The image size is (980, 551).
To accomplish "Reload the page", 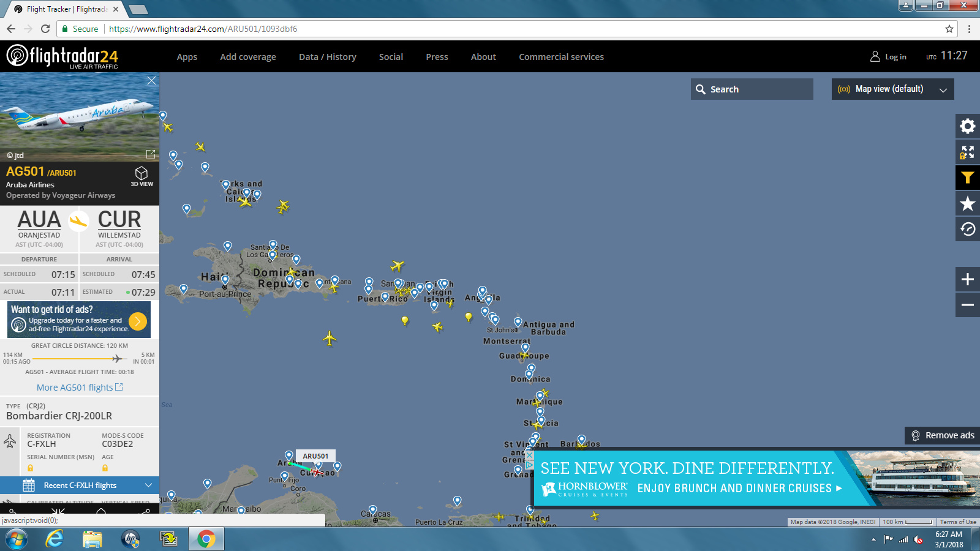I will (45, 29).
